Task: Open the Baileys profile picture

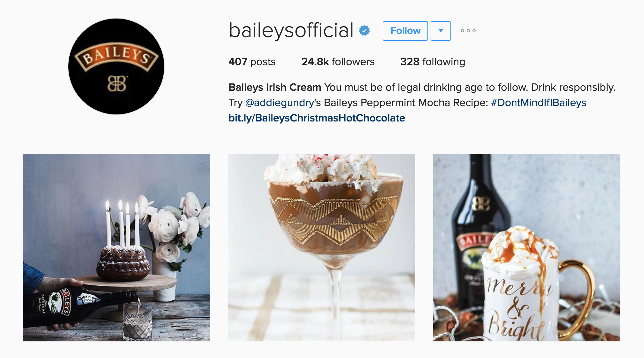Action: 116,66
